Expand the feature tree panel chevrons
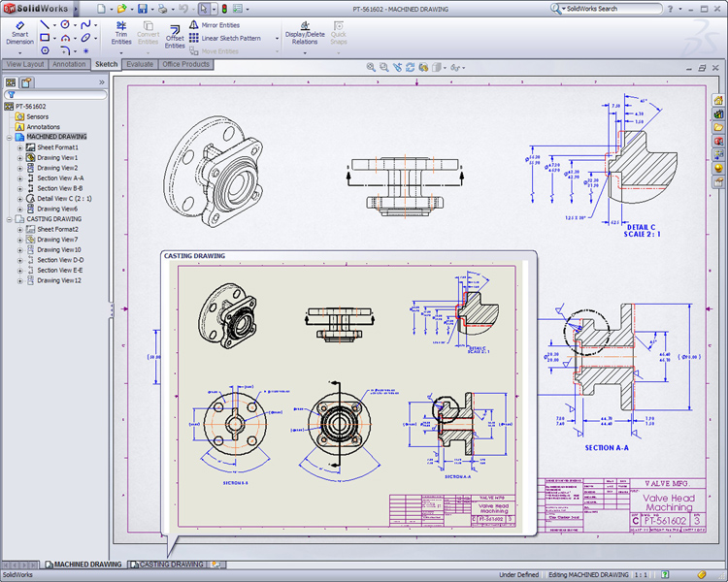 coord(102,82)
